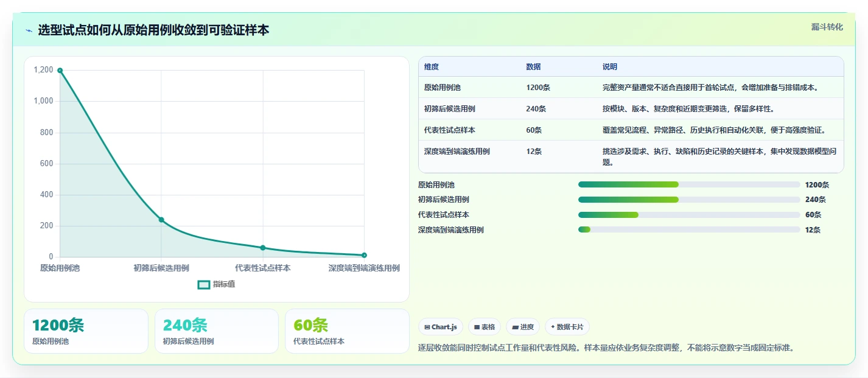868x378 pixels.
Task: Click the 12条 cell in the table
Action: tap(534, 152)
